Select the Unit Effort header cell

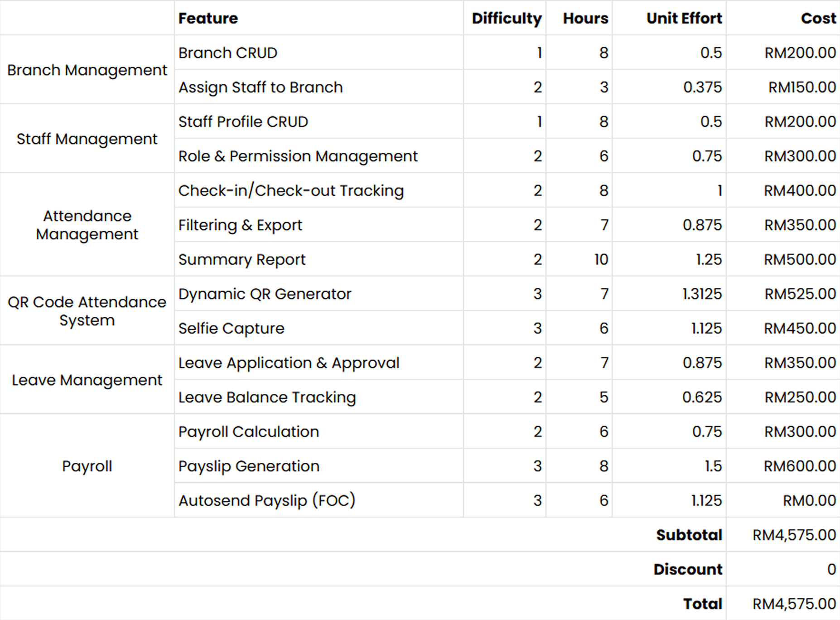pyautogui.click(x=684, y=18)
